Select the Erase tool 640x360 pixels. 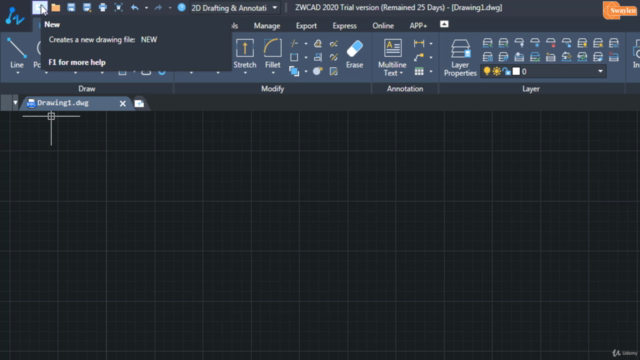pyautogui.click(x=354, y=53)
